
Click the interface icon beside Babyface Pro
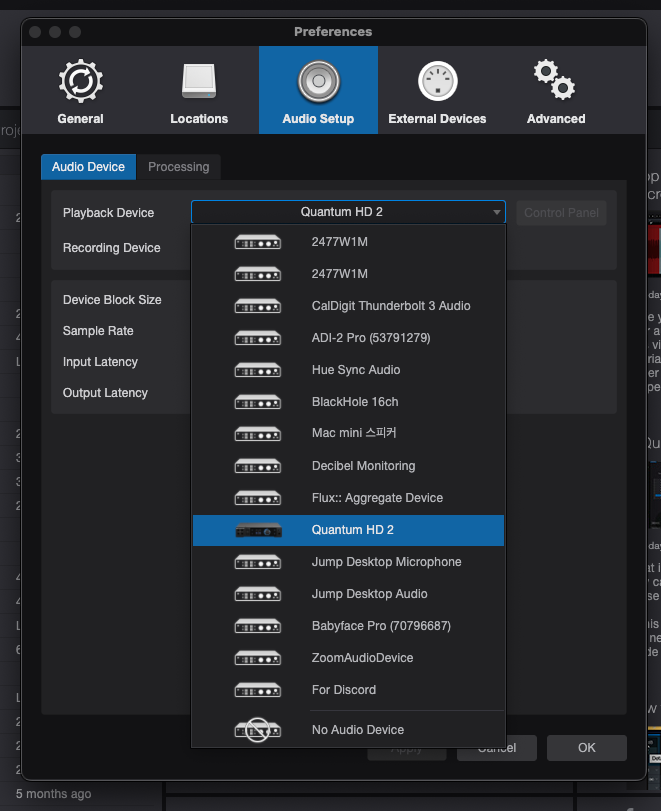(x=258, y=626)
